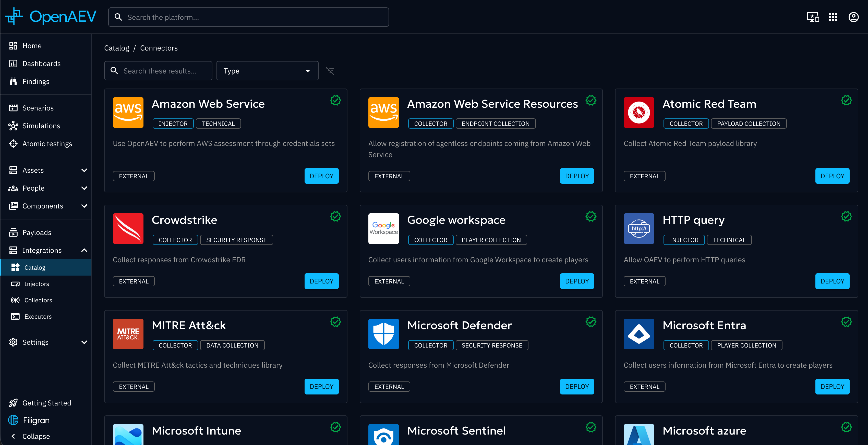Open the Type filter dropdown
The height and width of the screenshot is (445, 868).
[x=267, y=71]
